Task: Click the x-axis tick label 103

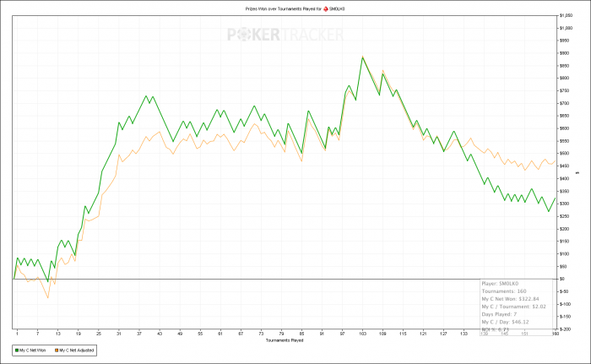Action: pyautogui.click(x=362, y=334)
